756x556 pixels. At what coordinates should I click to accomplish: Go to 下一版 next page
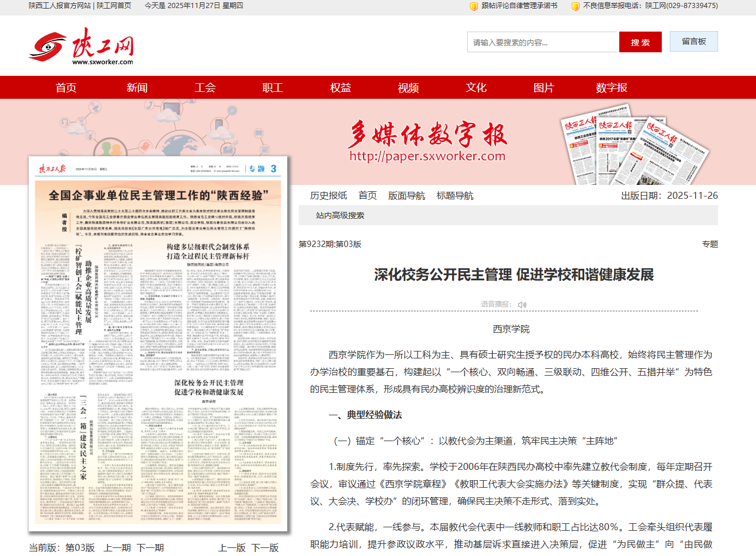tap(265, 547)
